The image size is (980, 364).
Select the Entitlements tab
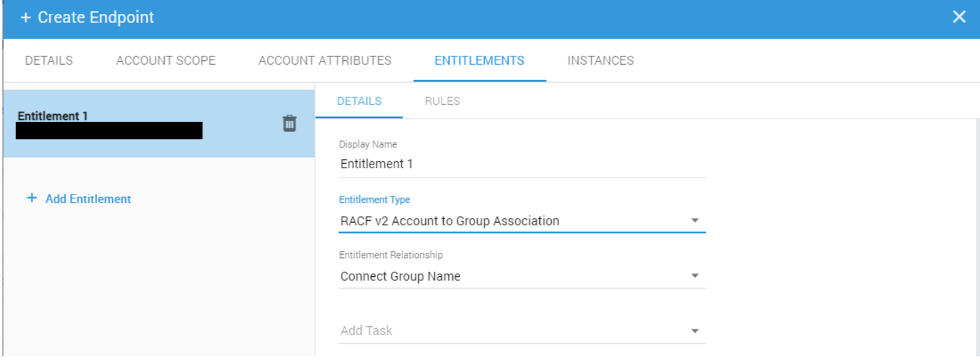tap(479, 61)
